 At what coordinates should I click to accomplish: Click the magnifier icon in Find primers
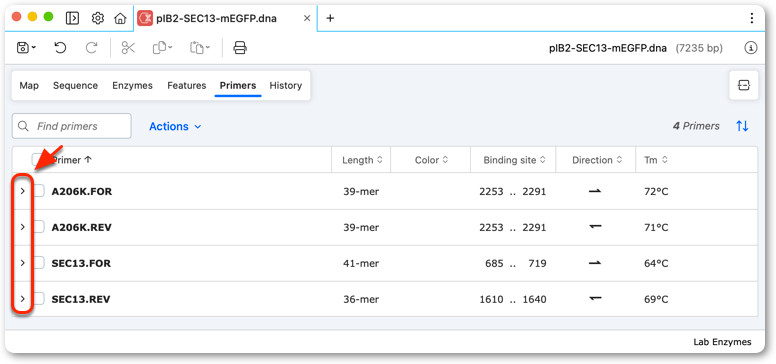[23, 126]
